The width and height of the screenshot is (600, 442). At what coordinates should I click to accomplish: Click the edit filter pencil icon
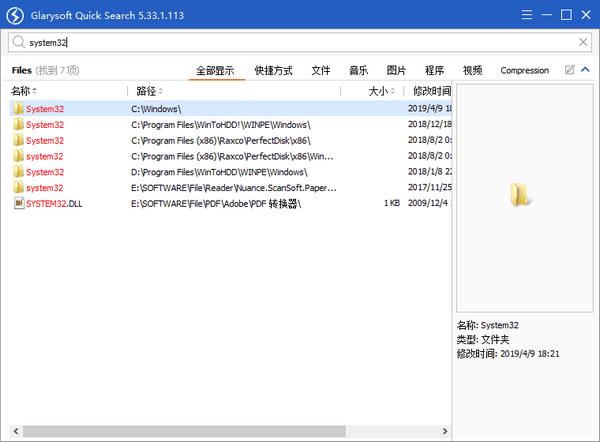click(569, 70)
